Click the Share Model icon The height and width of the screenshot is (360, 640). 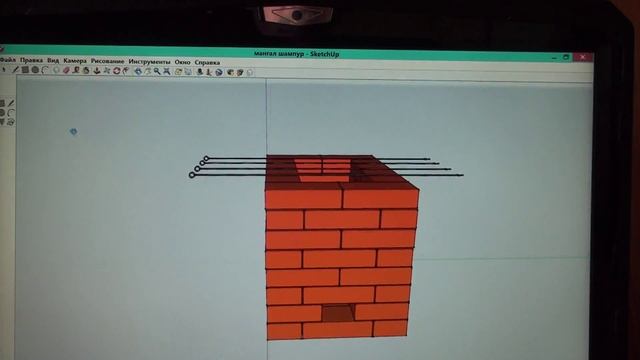[240, 72]
